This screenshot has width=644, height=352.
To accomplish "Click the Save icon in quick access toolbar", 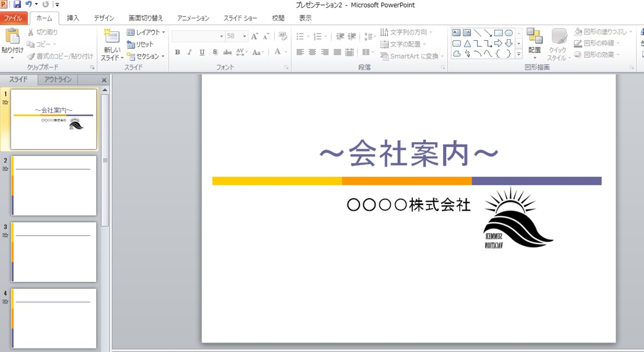I will pyautogui.click(x=17, y=4).
